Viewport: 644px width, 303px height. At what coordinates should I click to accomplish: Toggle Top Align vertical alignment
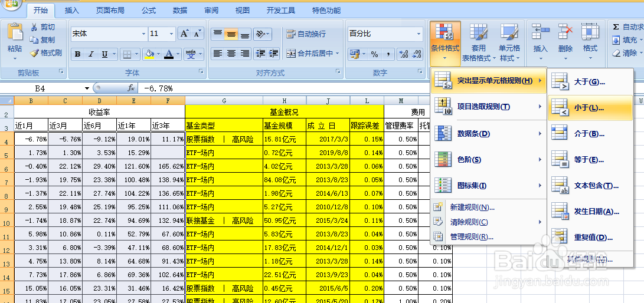pyautogui.click(x=218, y=34)
